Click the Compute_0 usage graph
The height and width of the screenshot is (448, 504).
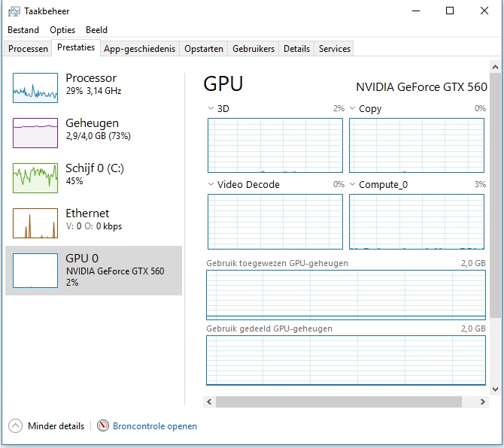[x=417, y=222]
